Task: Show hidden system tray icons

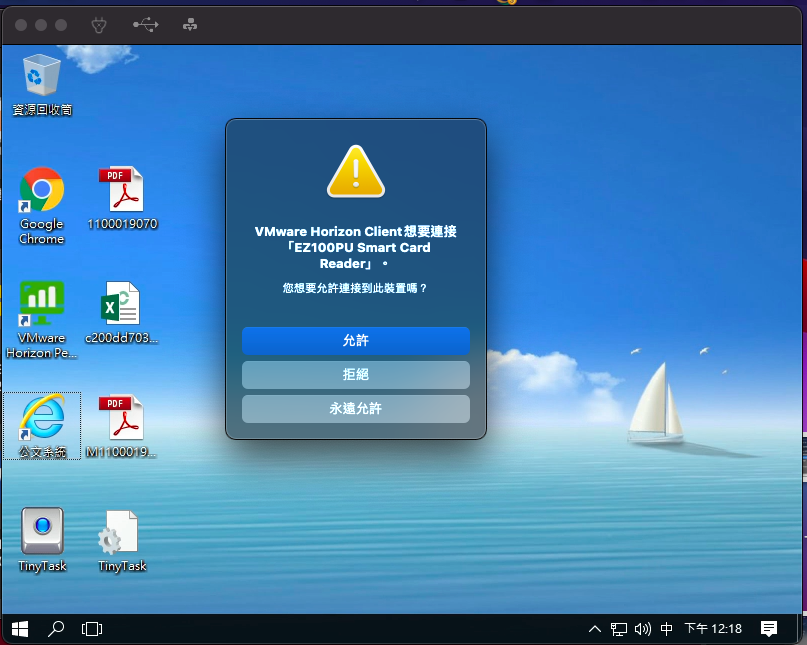Action: coord(595,629)
